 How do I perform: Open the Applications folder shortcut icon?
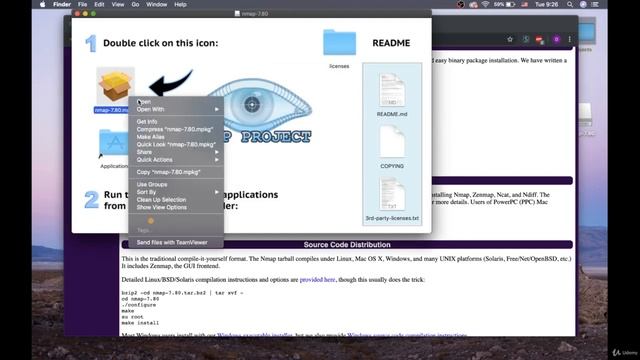[113, 142]
